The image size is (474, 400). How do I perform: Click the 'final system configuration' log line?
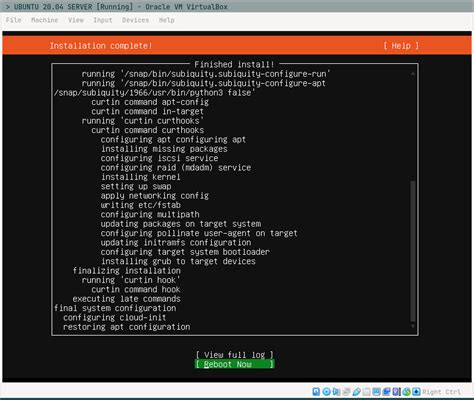[x=115, y=308]
